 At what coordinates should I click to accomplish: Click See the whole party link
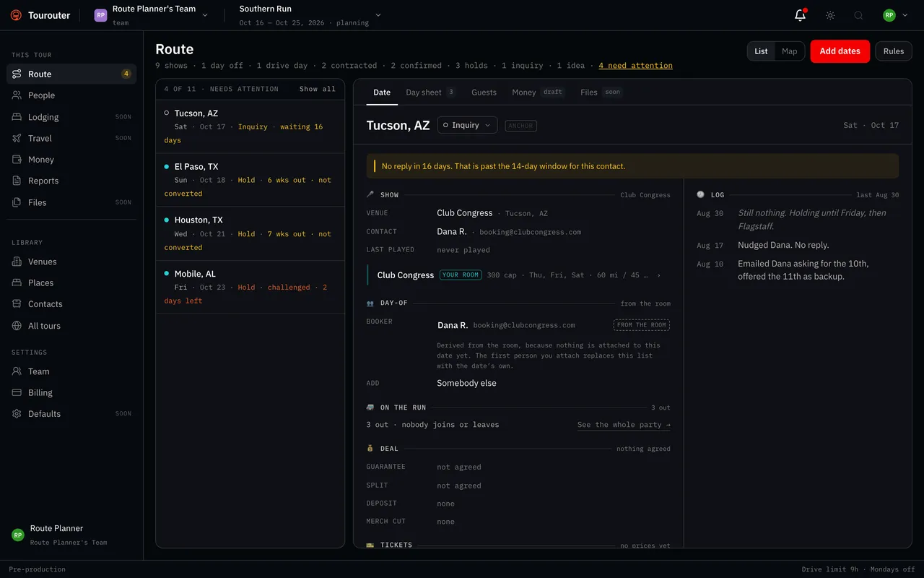[x=624, y=425]
